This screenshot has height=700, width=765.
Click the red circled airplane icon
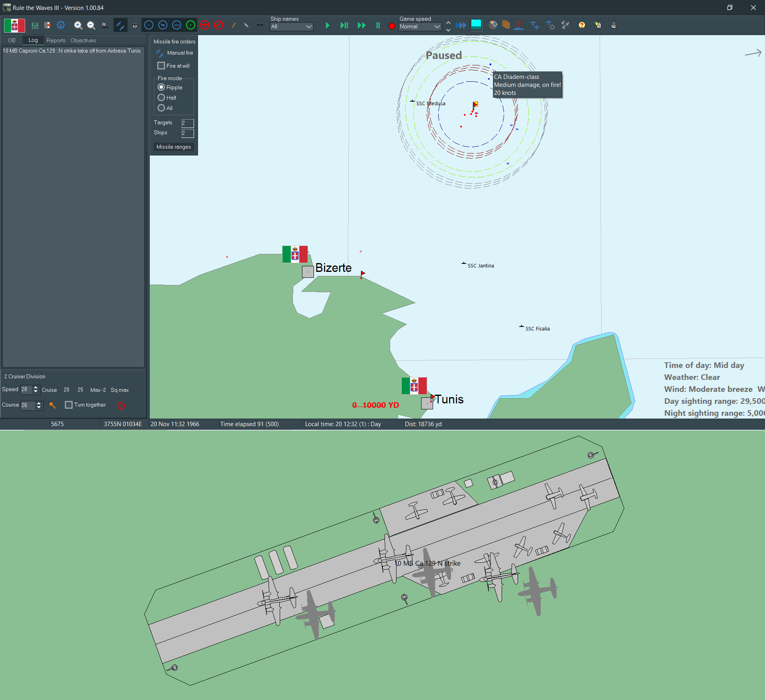coord(204,25)
